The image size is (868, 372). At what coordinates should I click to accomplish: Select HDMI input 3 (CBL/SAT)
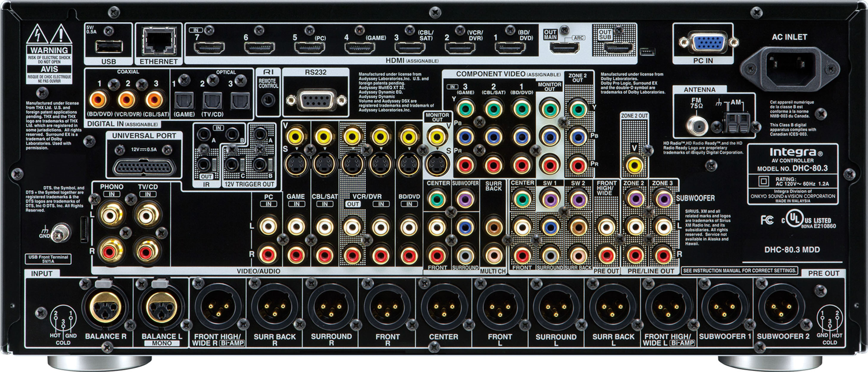(410, 48)
